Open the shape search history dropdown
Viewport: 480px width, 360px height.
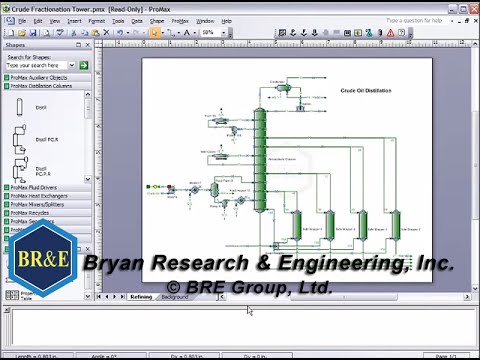(72, 65)
